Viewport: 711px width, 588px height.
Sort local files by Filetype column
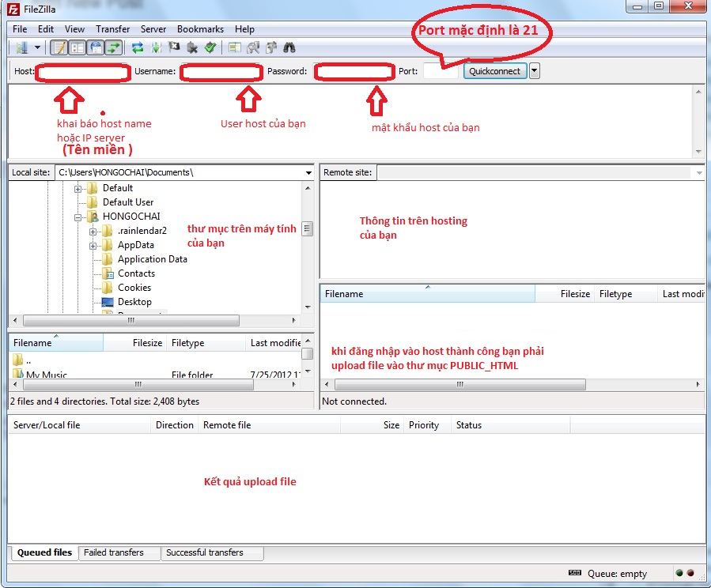click(x=206, y=343)
